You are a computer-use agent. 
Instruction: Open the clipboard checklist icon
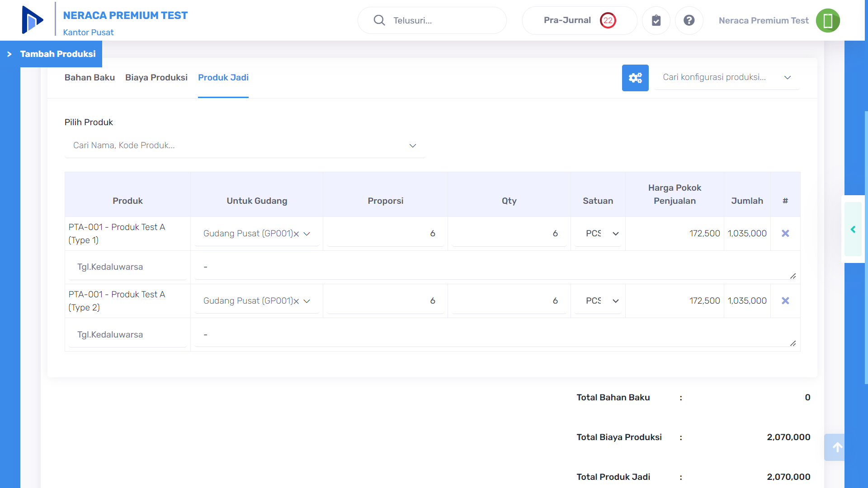(656, 20)
